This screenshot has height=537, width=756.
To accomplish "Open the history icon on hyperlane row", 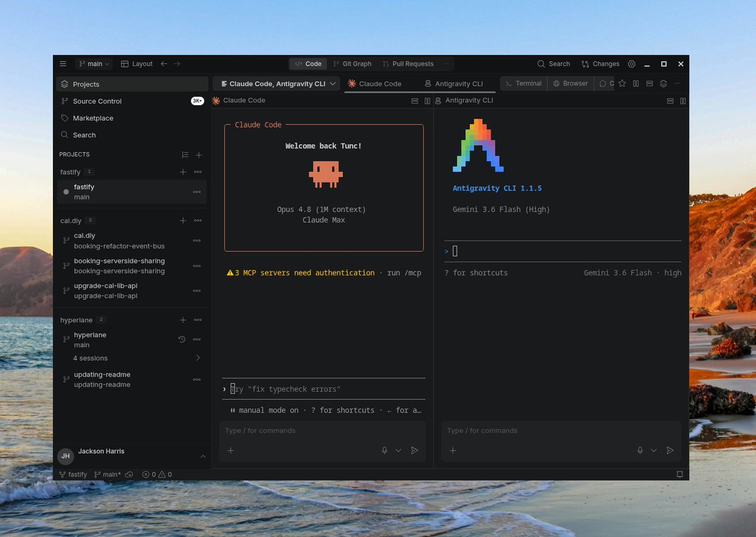I will (182, 339).
